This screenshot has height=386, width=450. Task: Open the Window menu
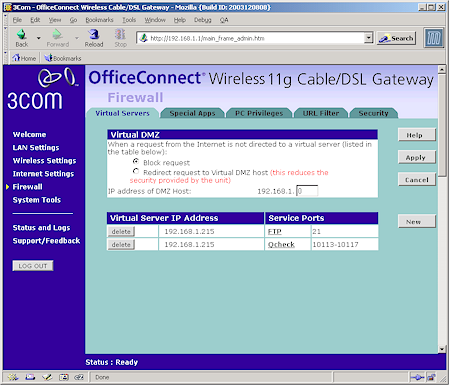[x=155, y=20]
